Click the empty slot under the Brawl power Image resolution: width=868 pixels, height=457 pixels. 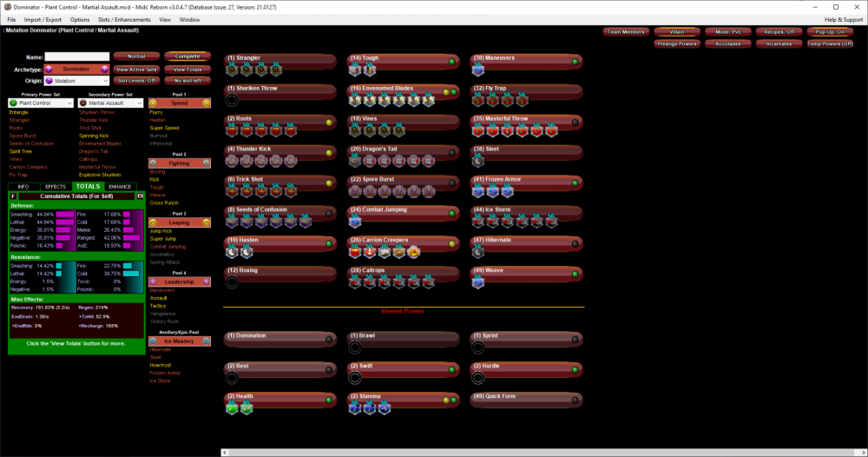coord(355,348)
